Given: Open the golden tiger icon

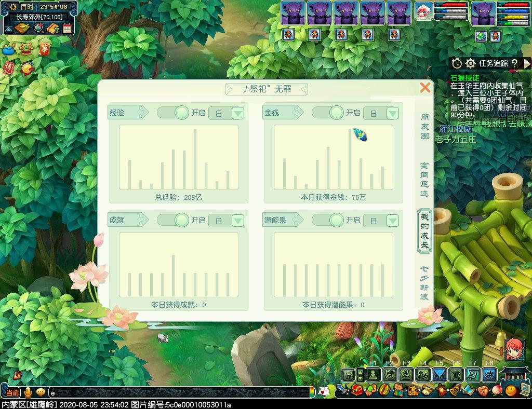Looking at the screenshot, I should point(413,391).
